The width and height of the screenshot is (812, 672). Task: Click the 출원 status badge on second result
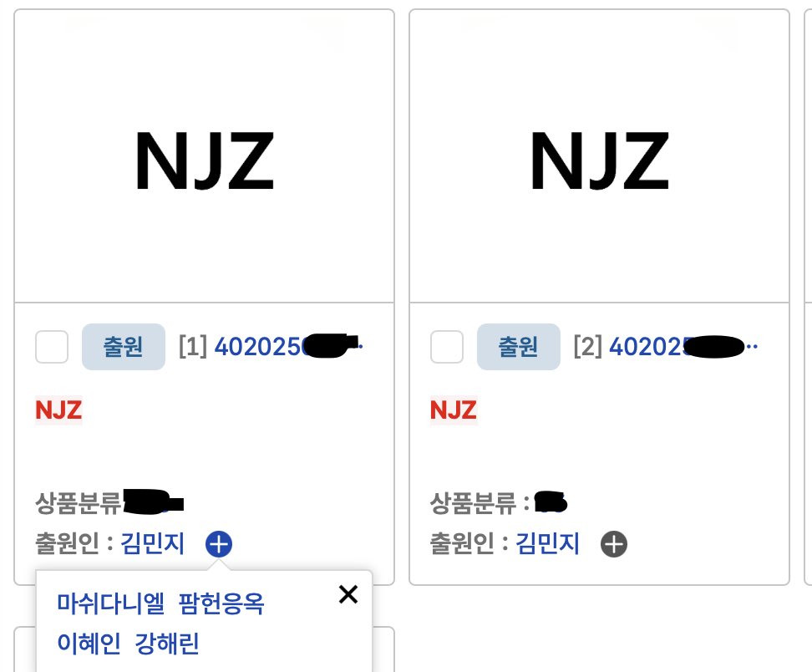[518, 347]
